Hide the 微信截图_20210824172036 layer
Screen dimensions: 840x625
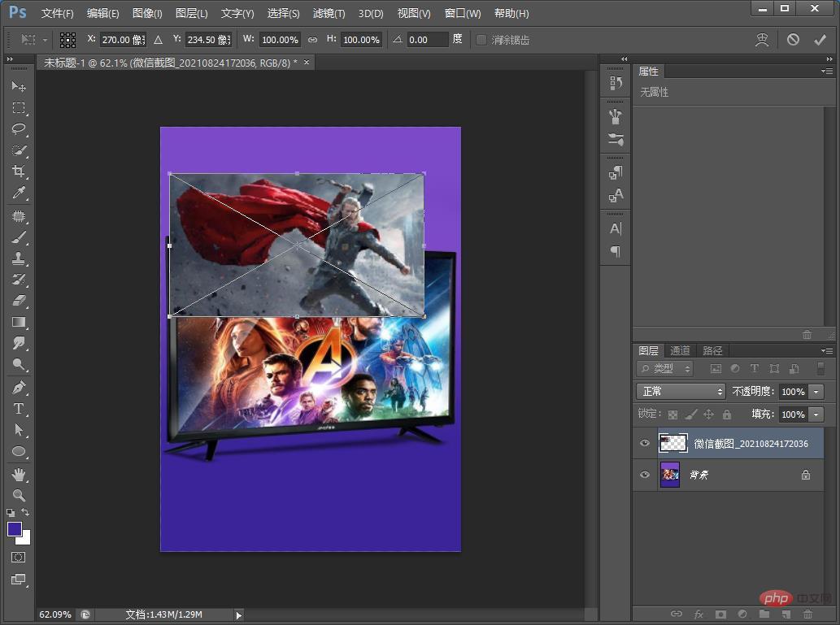[645, 443]
